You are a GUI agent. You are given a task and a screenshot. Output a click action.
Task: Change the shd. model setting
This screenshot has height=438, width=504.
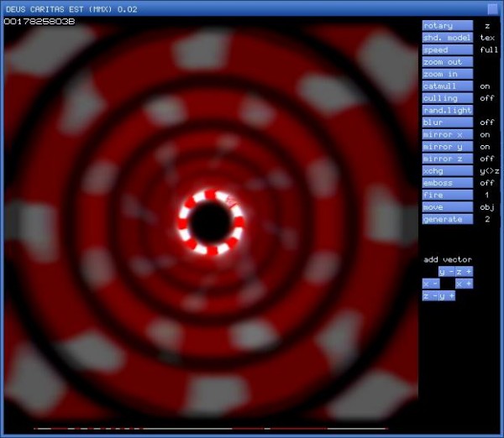click(447, 38)
